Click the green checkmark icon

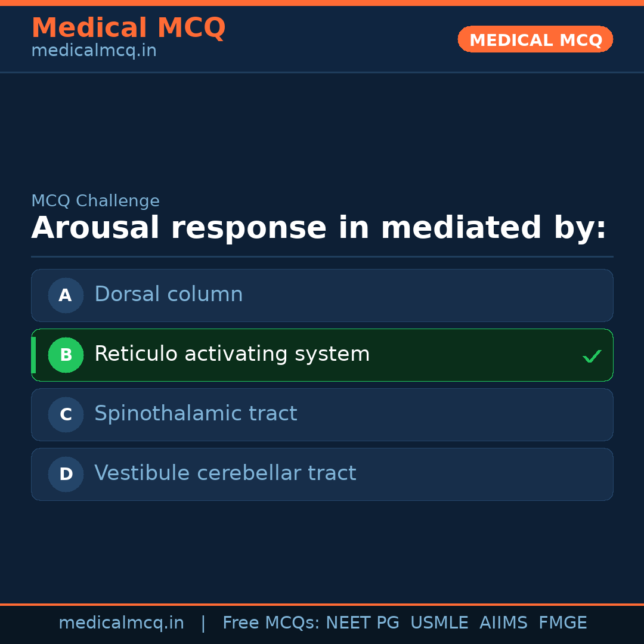[x=592, y=357]
